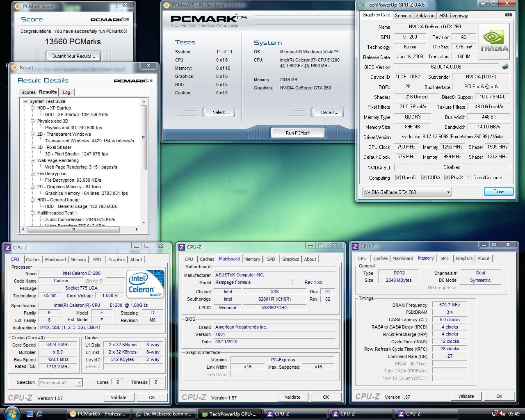Viewport: 525px width, 420px height.
Task: Open Caches tab in CPU-Z processor window
Action: [33, 260]
